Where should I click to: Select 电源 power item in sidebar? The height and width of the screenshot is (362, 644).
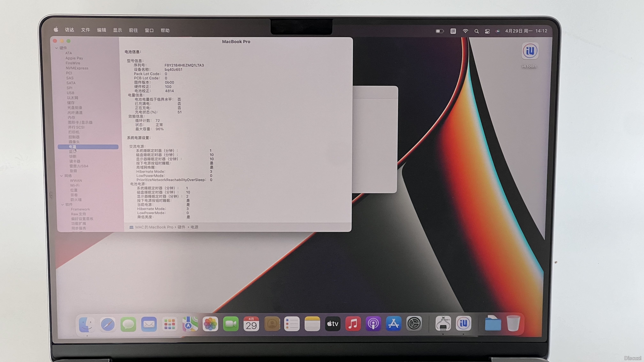88,147
